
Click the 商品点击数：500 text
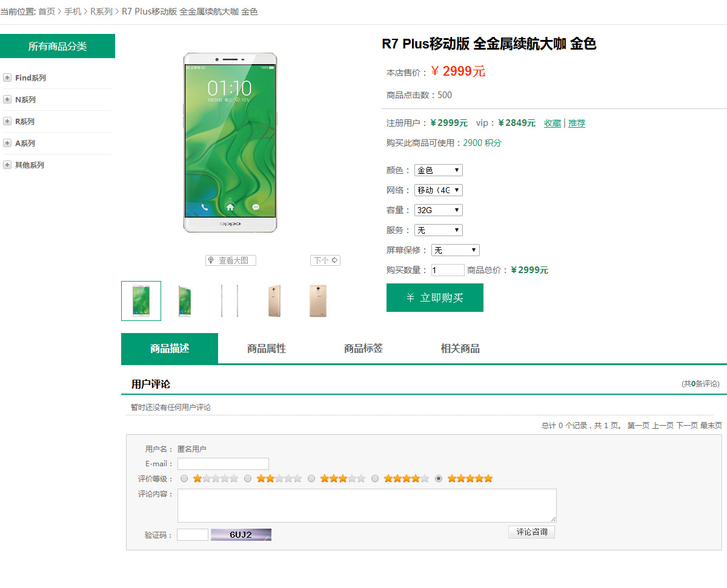(x=419, y=95)
